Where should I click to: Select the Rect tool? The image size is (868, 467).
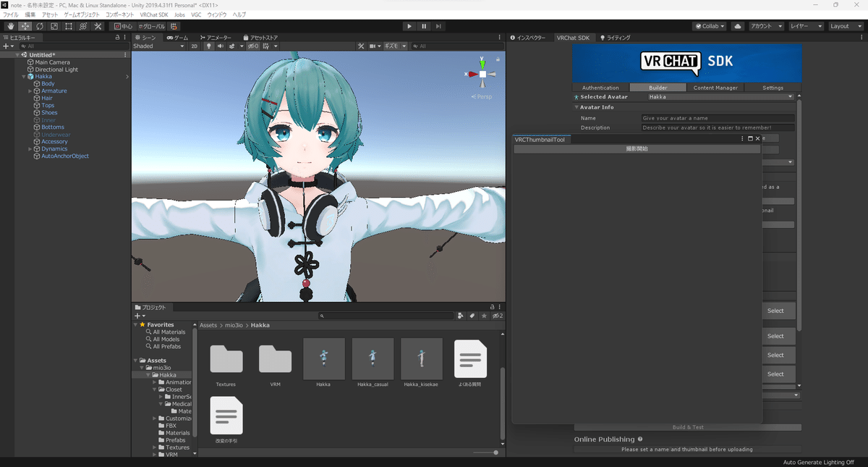[x=68, y=26]
